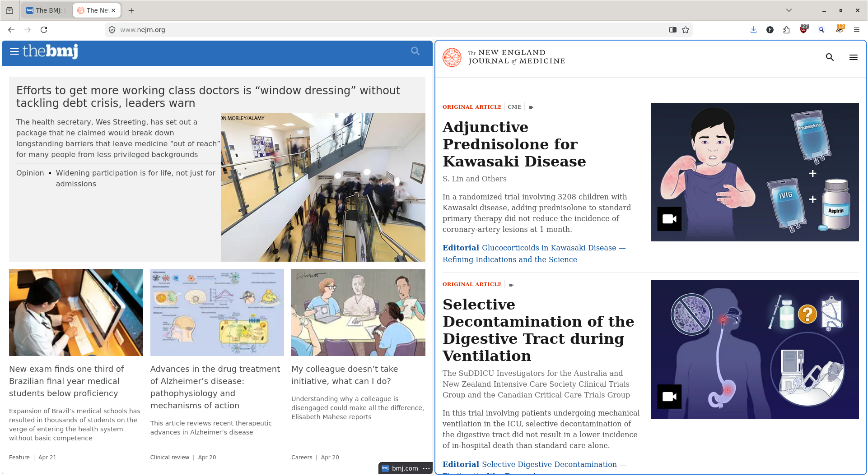The height and width of the screenshot is (476, 868).
Task: Open the NEJM hamburger menu
Action: click(x=853, y=57)
